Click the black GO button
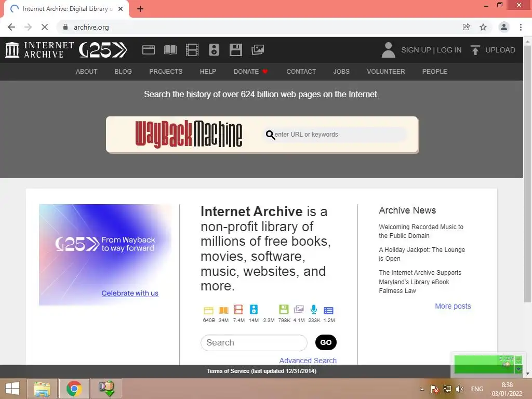 click(x=326, y=342)
